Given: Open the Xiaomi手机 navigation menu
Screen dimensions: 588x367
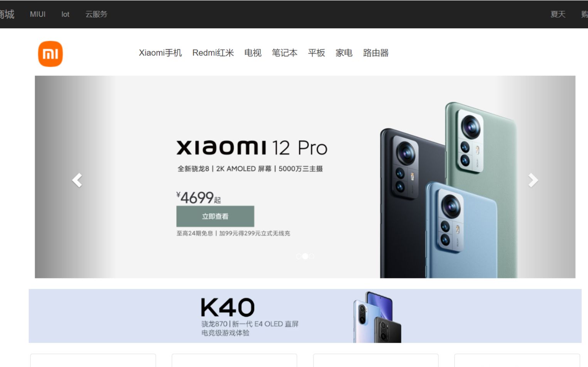Looking at the screenshot, I should [x=160, y=53].
